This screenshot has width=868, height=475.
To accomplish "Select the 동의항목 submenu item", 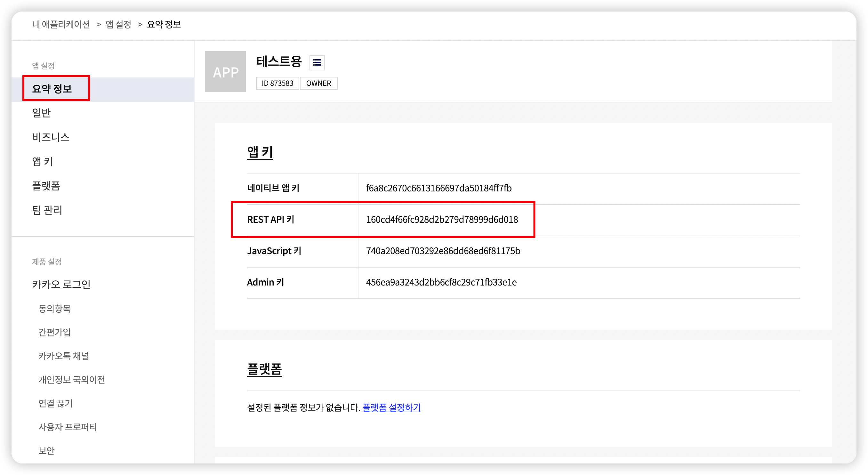I will coord(55,309).
